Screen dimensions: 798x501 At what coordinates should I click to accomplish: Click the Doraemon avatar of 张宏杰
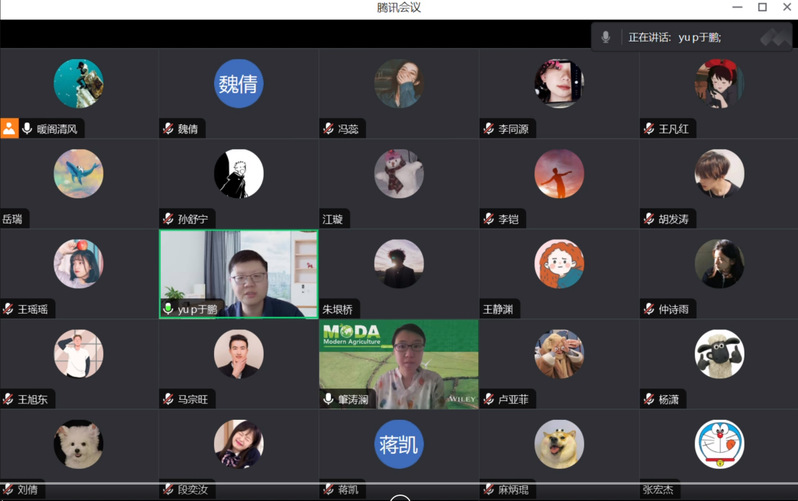[x=719, y=444]
